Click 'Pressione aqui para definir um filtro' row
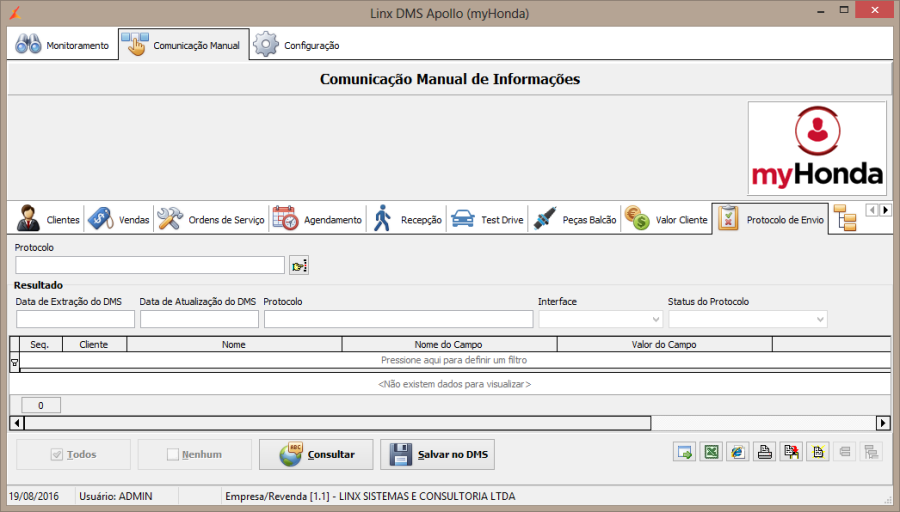 click(454, 360)
